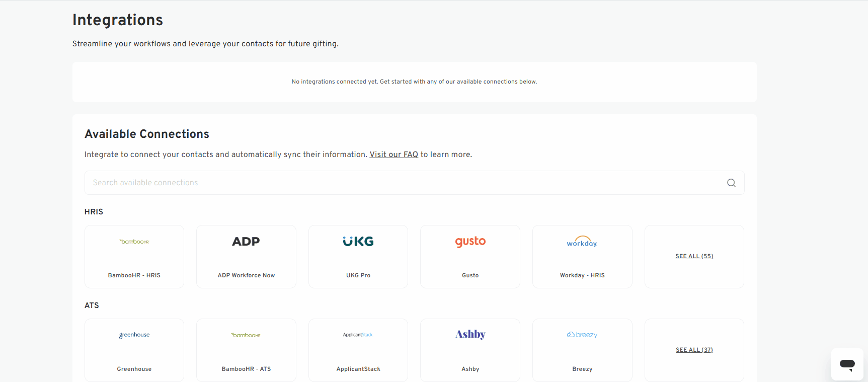Select the Workday - HRIS label
The width and height of the screenshot is (868, 382).
tap(582, 275)
